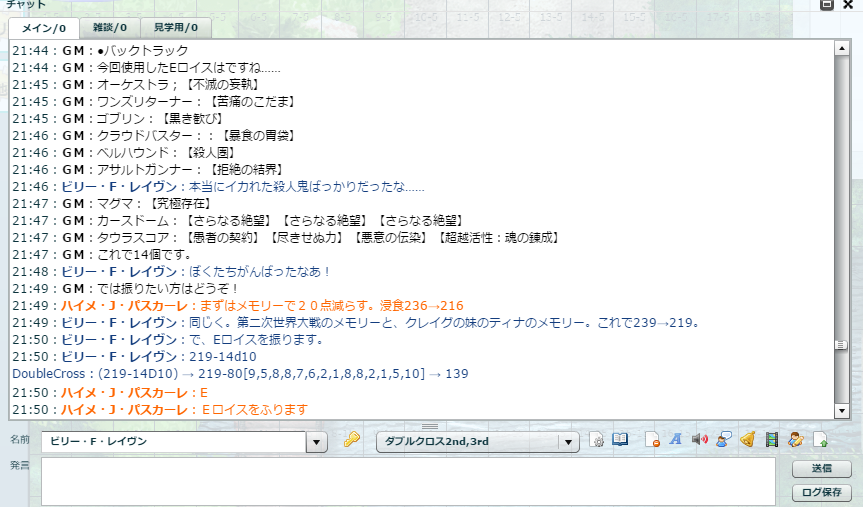Viewport: 863px width, 507px height.
Task: Click the film strip cut-in icon
Action: tap(771, 440)
